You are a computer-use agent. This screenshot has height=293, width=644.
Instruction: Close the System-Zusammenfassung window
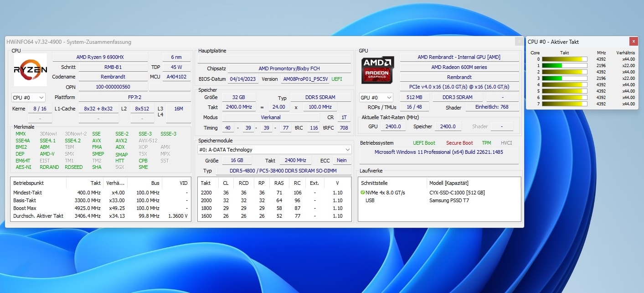[519, 42]
